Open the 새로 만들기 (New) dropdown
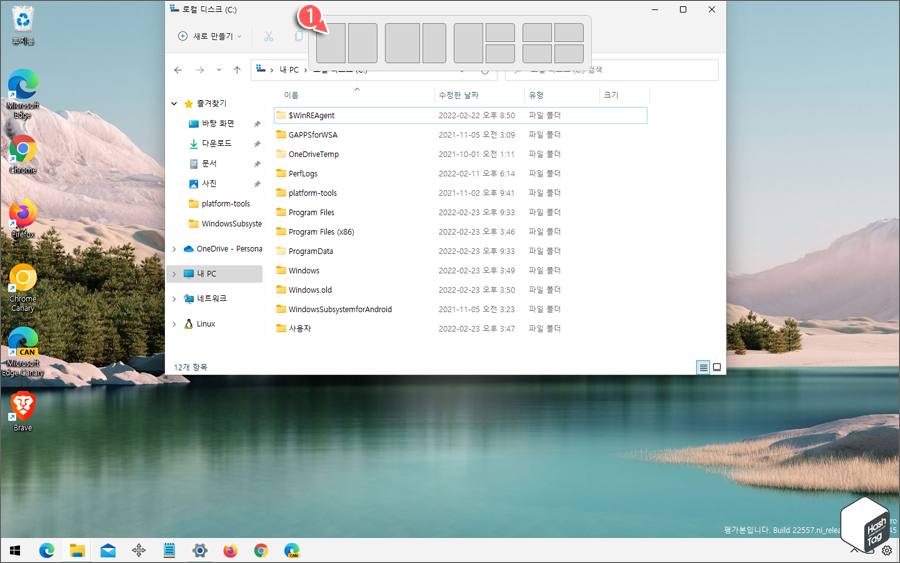Image resolution: width=900 pixels, height=563 pixels. coord(210,37)
